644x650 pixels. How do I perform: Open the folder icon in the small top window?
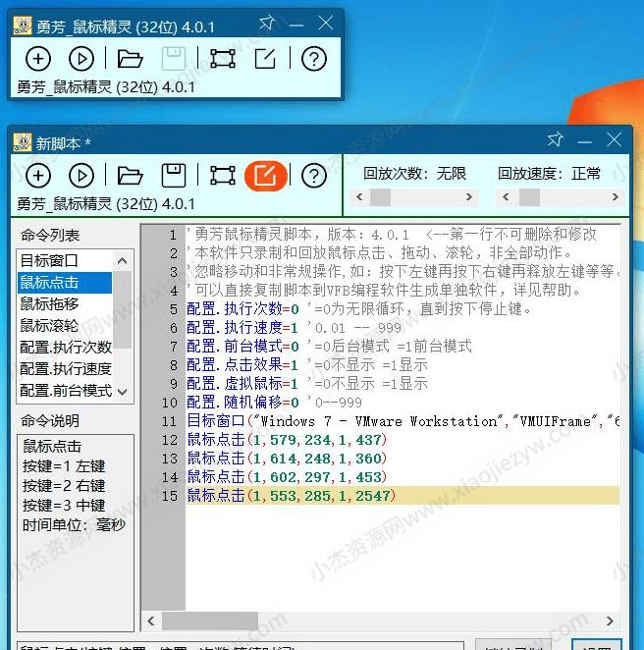click(131, 59)
